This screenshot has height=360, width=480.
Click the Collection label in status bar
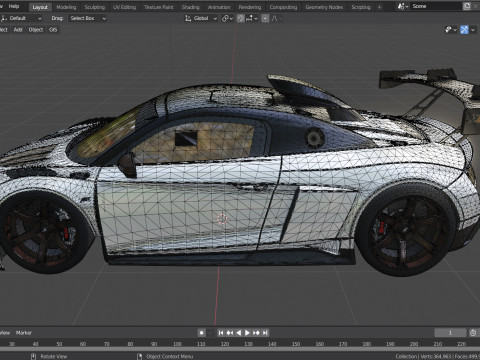[406, 356]
